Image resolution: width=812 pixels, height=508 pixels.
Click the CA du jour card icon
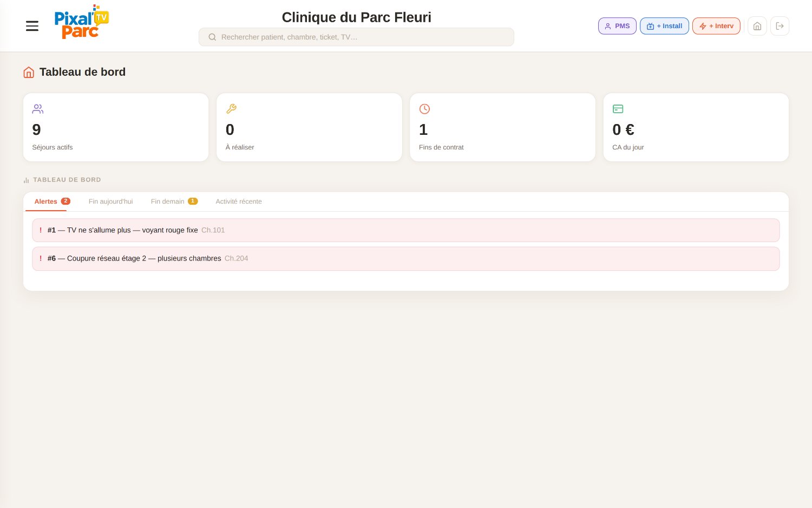(x=618, y=109)
